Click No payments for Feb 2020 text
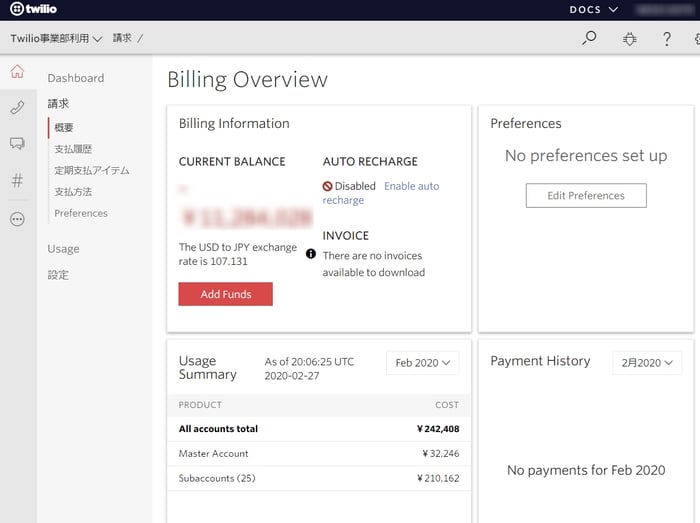The image size is (700, 523). pyautogui.click(x=586, y=470)
